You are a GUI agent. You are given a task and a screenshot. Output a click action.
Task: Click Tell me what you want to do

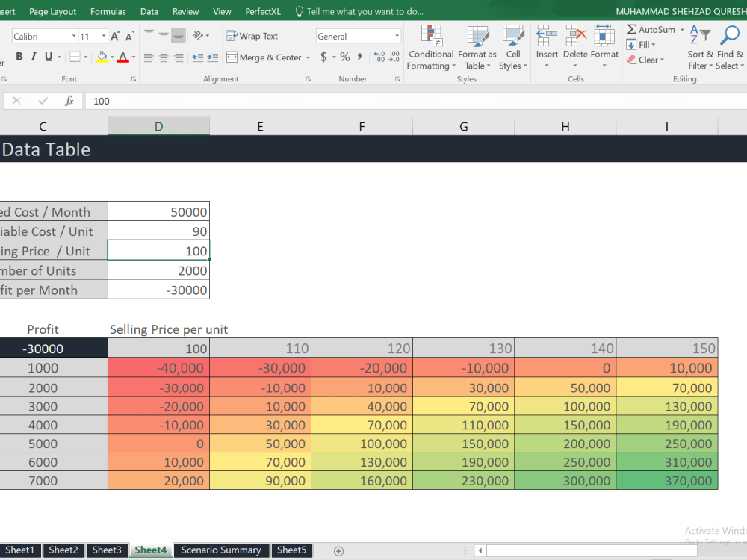360,11
